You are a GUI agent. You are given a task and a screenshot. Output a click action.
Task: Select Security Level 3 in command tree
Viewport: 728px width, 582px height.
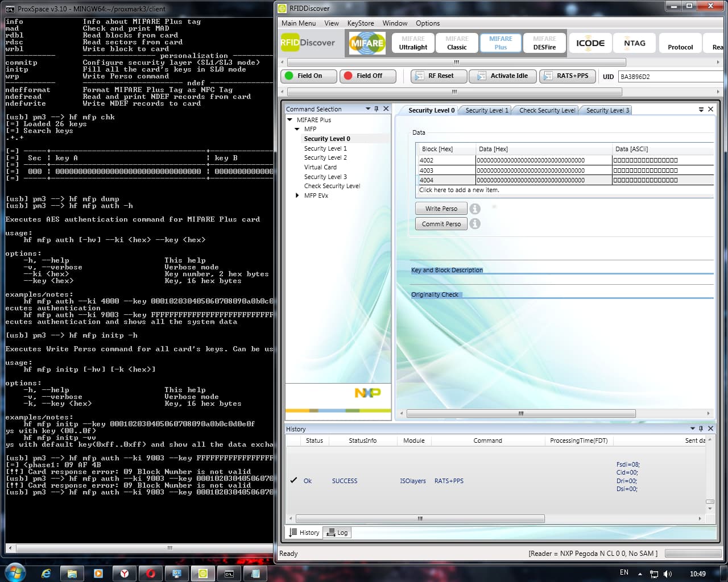click(325, 177)
